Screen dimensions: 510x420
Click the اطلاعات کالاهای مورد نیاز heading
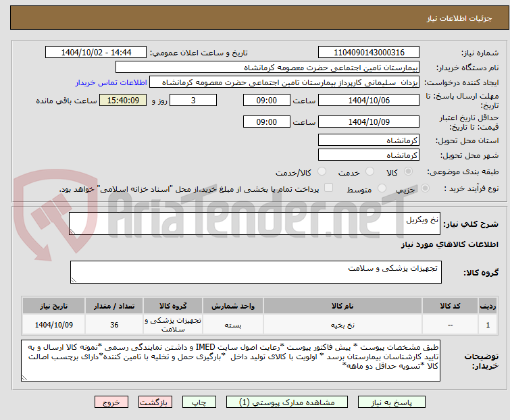449,244
